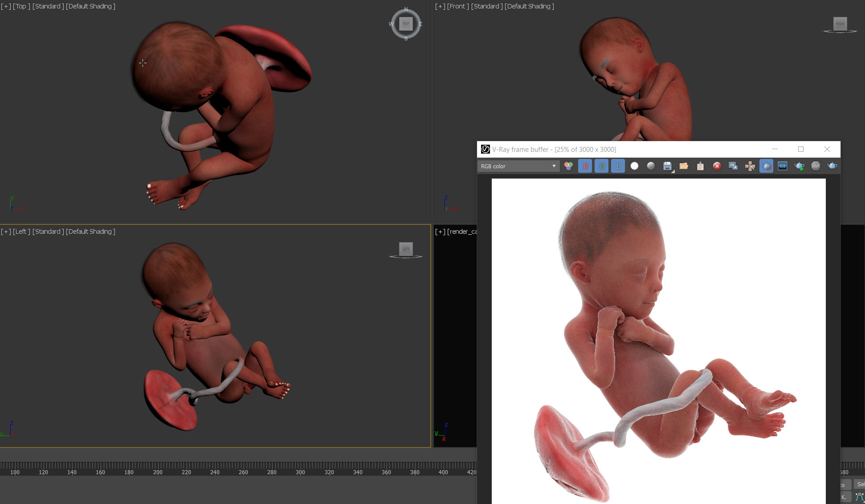Click frame 300 on the timeline ruler
865x504 pixels.
pyautogui.click(x=300, y=472)
